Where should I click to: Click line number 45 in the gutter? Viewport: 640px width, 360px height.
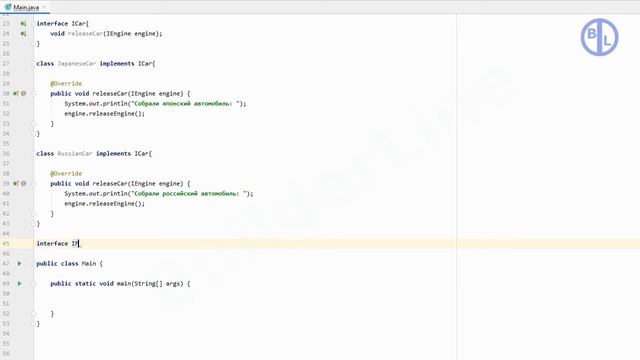point(6,244)
